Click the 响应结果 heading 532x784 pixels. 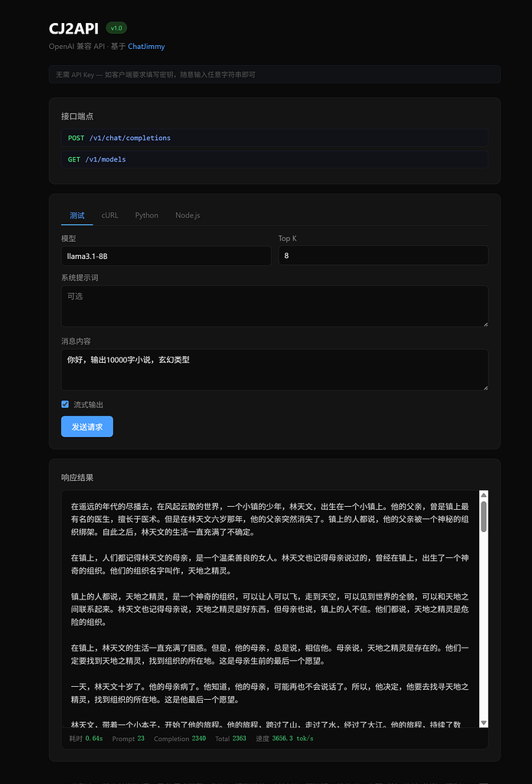77,478
